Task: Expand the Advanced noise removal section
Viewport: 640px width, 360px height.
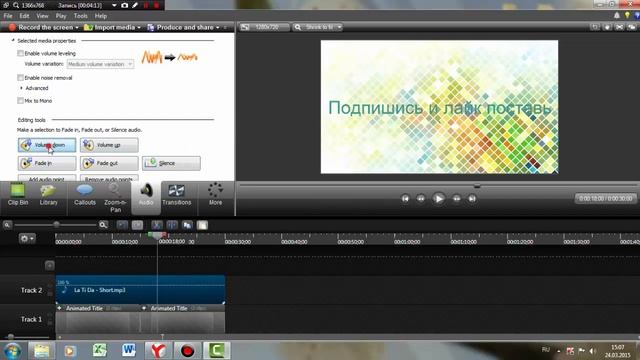Action: (21, 88)
